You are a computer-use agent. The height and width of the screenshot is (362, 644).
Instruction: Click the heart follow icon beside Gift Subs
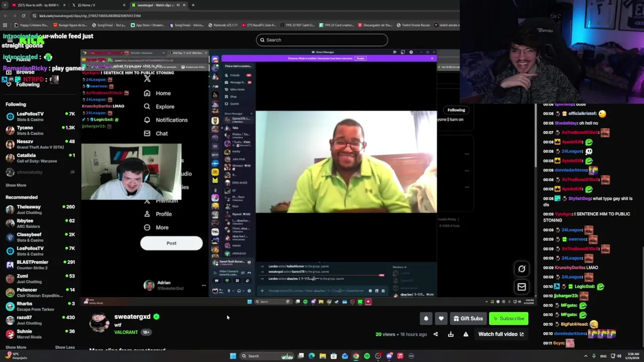(441, 318)
